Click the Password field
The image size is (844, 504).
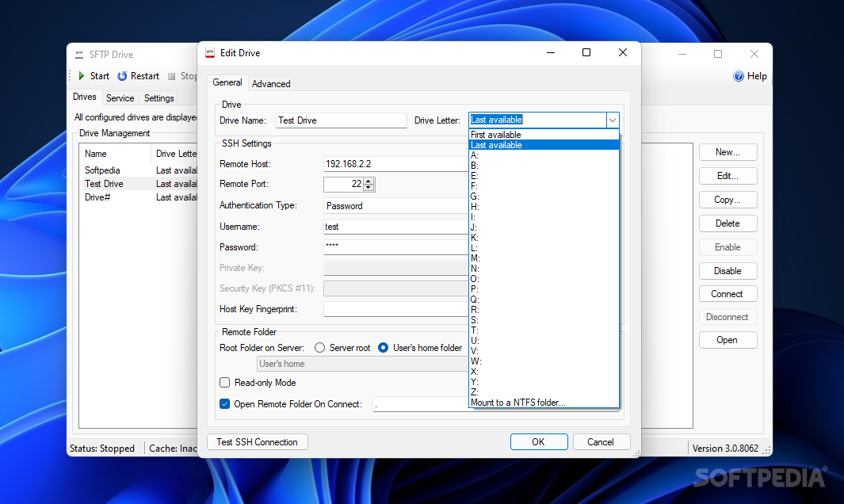pos(396,247)
